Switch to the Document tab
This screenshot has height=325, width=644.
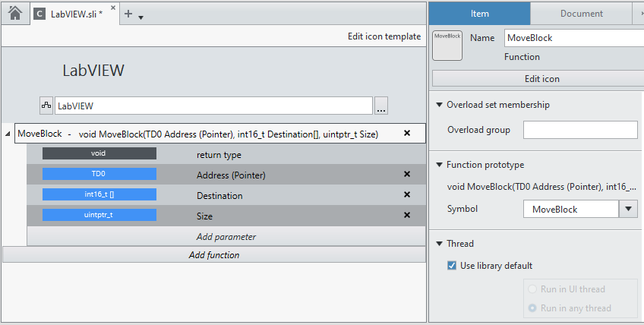[581, 13]
